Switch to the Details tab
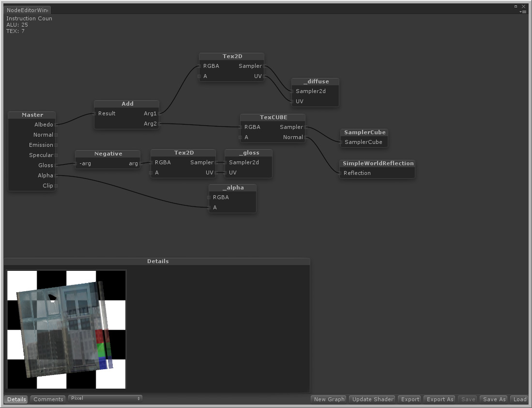The image size is (532, 408). [16, 399]
